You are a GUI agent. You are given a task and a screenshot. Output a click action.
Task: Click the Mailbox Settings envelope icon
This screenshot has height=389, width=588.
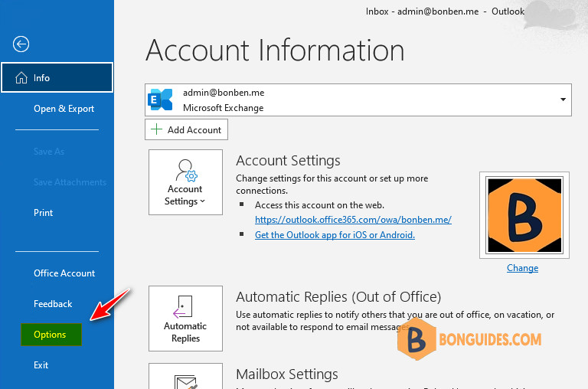(185, 382)
